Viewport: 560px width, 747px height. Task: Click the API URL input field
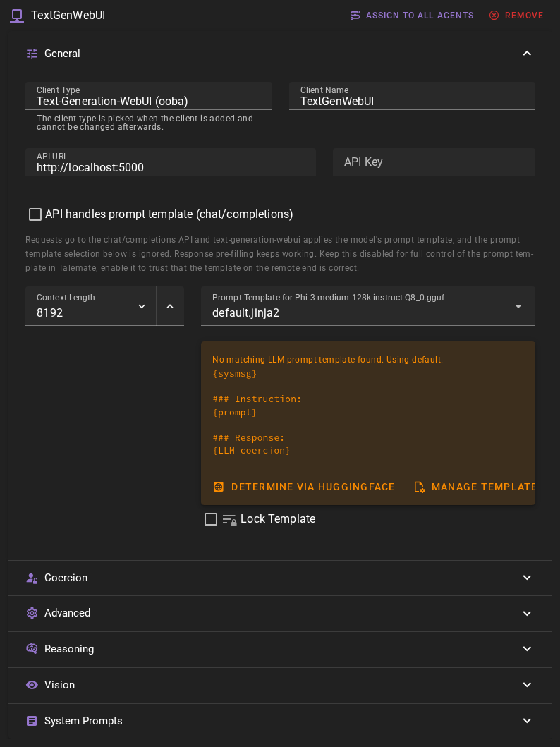coord(171,162)
